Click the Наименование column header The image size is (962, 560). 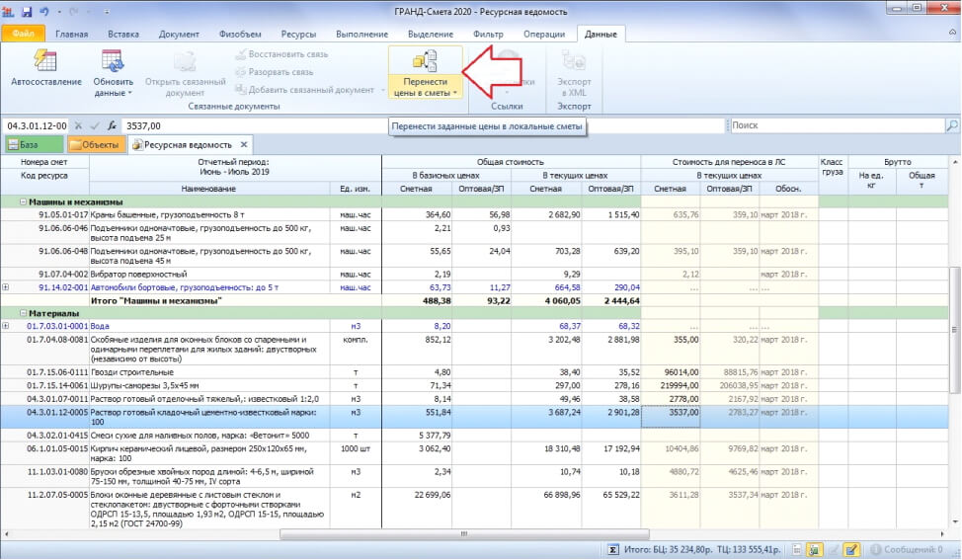(209, 189)
